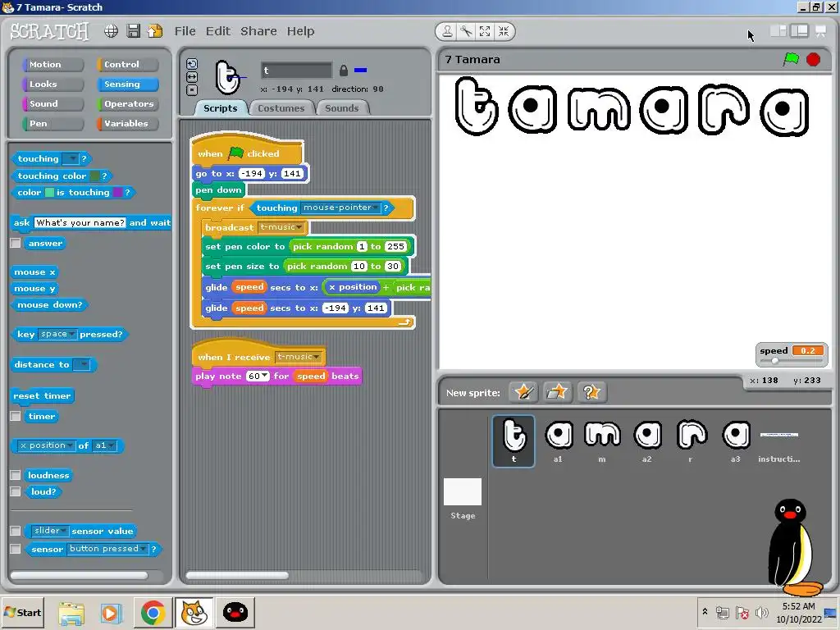
Task: Get a surprise sprite
Action: point(591,392)
